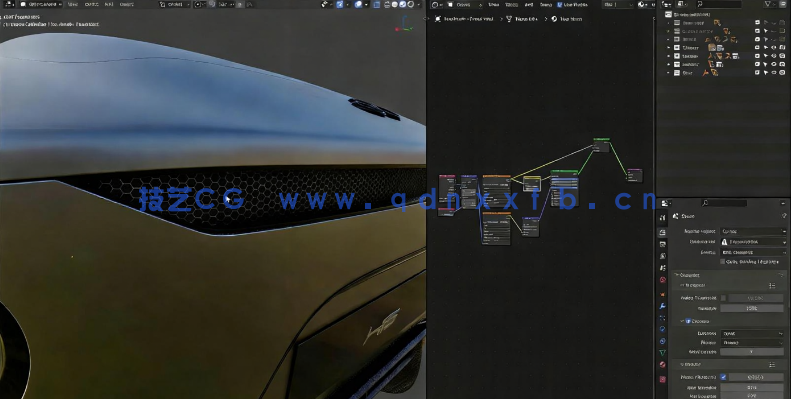Open the Scene properties tab
Screen dimensions: 791x399
coord(662,268)
